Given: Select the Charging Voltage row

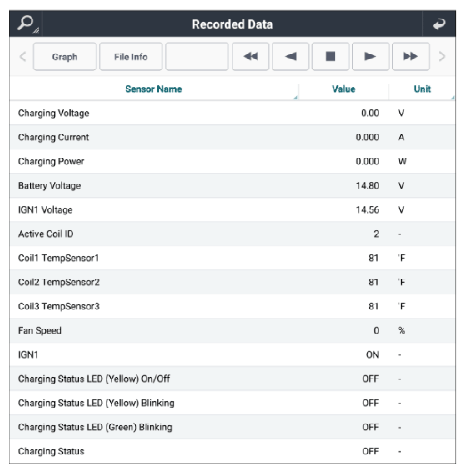Looking at the screenshot, I should point(233,113).
